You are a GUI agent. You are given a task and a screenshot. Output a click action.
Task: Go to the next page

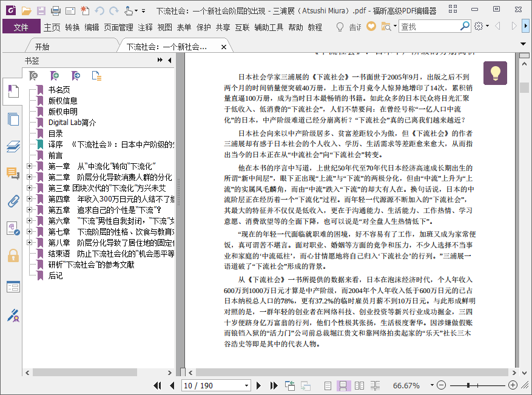click(258, 385)
